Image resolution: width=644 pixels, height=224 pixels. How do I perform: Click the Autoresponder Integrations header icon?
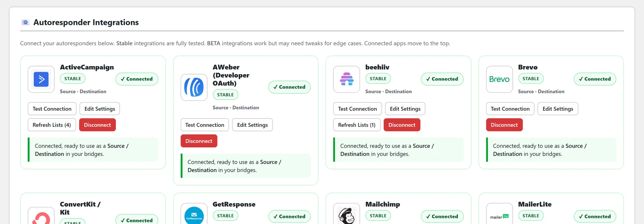(x=25, y=22)
